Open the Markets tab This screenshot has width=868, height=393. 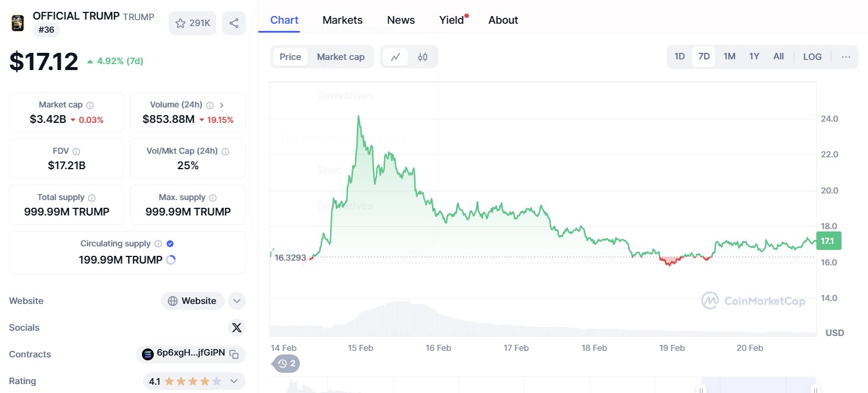click(x=343, y=20)
